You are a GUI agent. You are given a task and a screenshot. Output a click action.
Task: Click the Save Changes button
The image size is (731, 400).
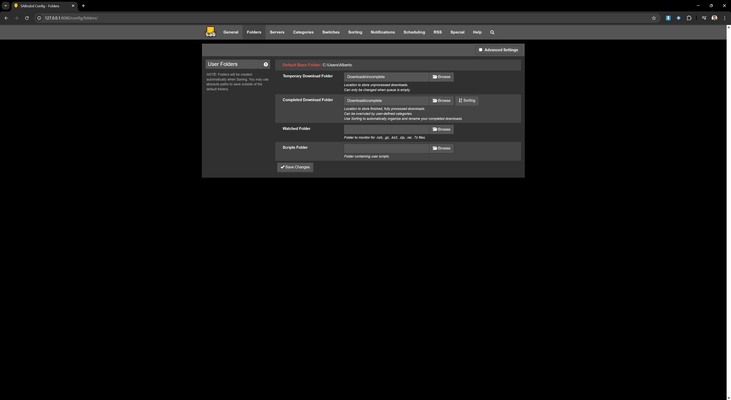tap(295, 167)
